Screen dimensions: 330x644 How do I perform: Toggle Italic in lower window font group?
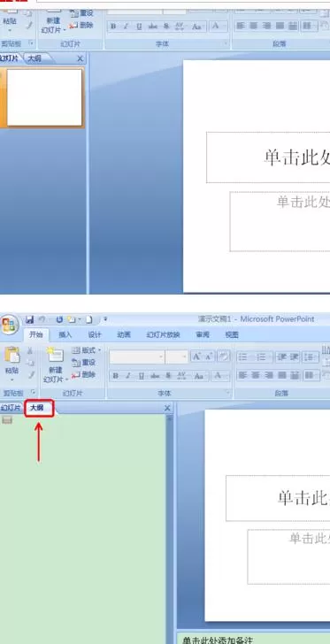pos(127,376)
